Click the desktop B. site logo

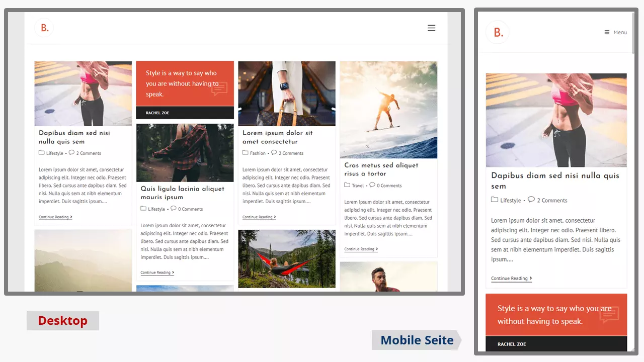44,28
